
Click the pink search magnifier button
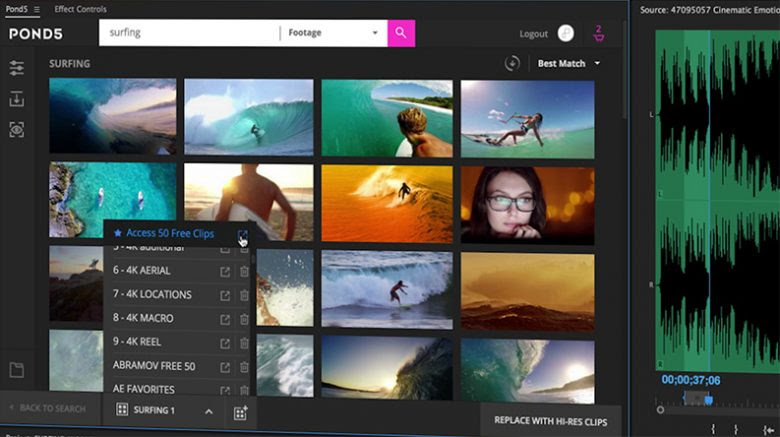pyautogui.click(x=401, y=33)
